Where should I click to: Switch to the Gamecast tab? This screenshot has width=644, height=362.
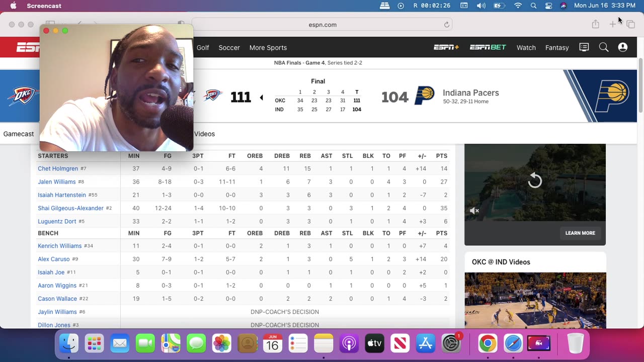(x=19, y=134)
